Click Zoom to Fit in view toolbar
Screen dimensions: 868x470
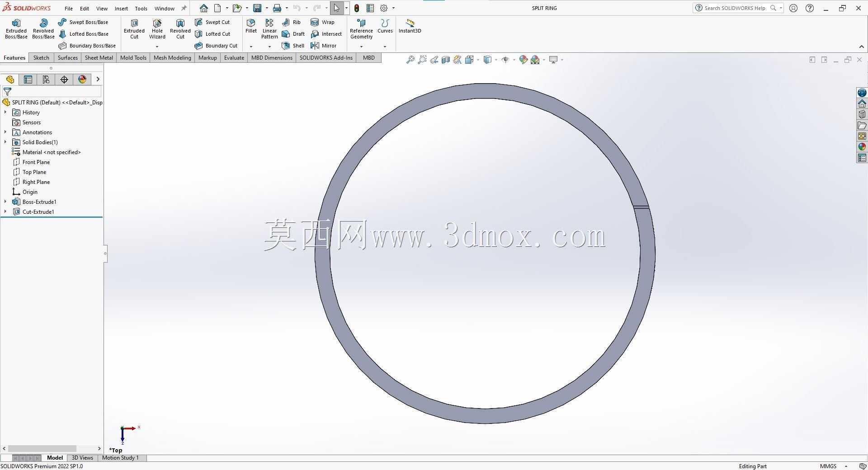(410, 60)
